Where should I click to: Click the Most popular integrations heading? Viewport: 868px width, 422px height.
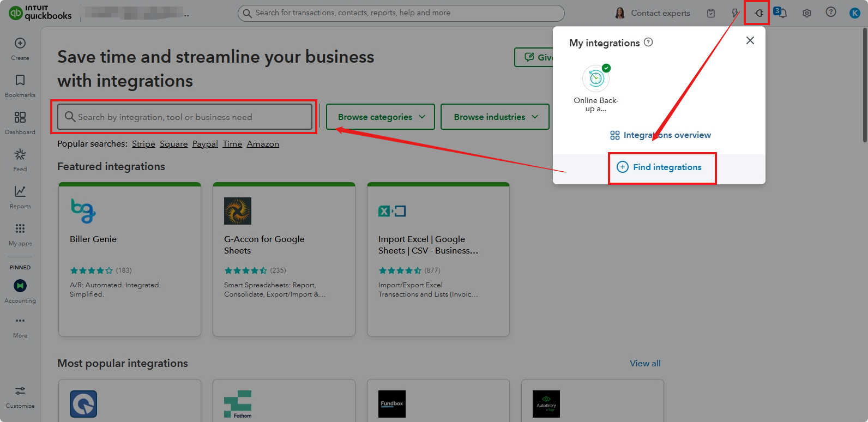[x=123, y=364]
